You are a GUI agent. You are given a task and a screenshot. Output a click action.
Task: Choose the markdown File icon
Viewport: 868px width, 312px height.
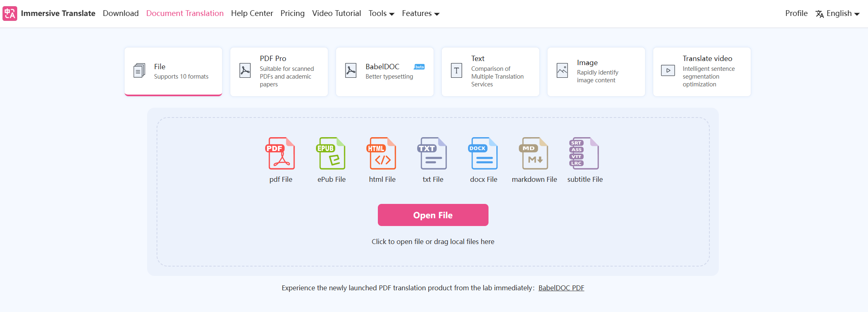pos(534,154)
